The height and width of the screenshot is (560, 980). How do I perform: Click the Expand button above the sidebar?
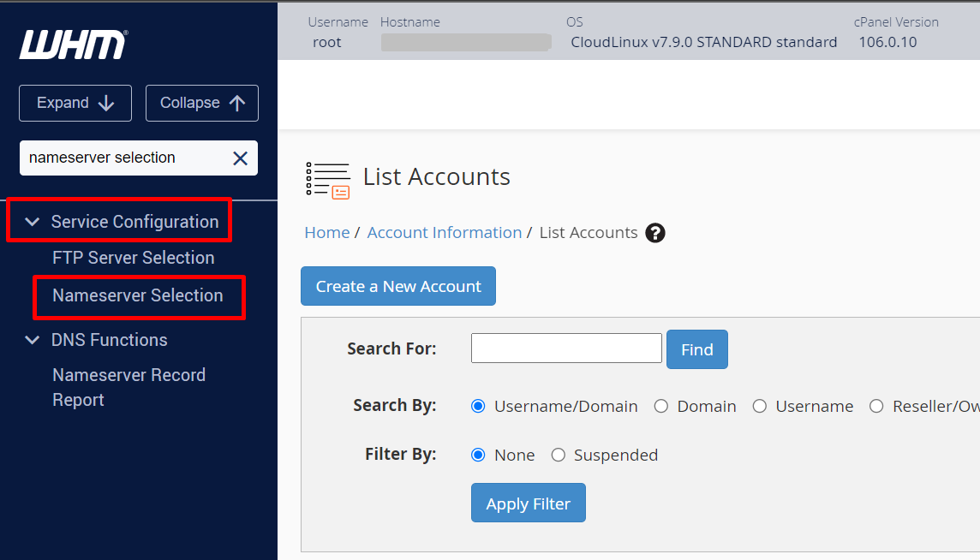75,102
